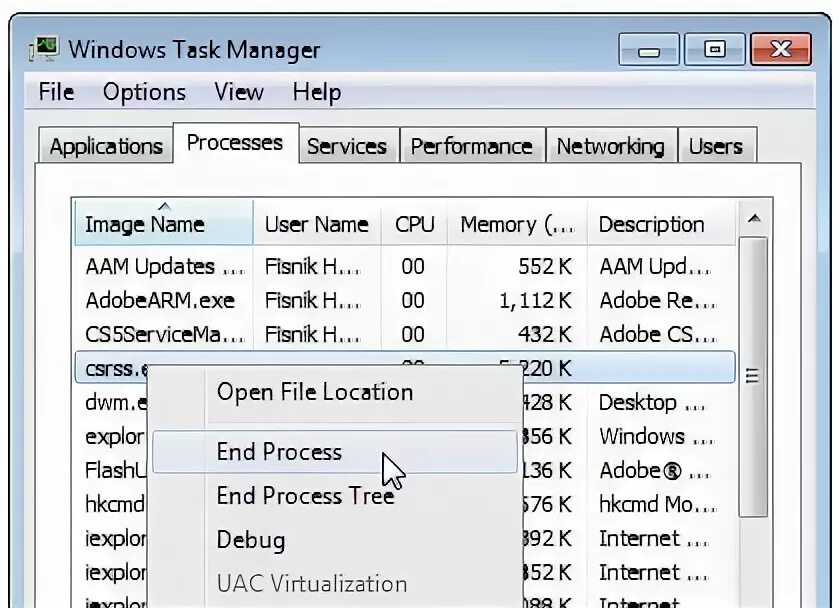The height and width of the screenshot is (608, 840).
Task: Sort by Description column header
Action: [662, 224]
